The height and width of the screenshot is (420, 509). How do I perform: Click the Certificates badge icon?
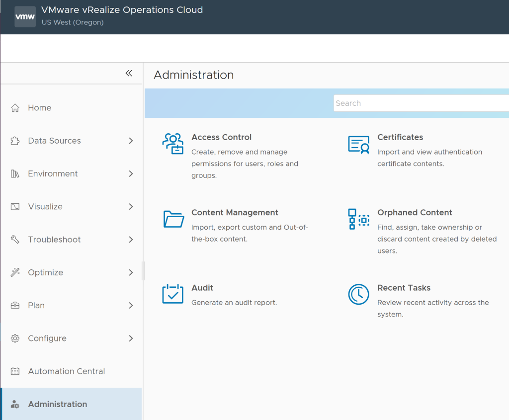(x=358, y=144)
